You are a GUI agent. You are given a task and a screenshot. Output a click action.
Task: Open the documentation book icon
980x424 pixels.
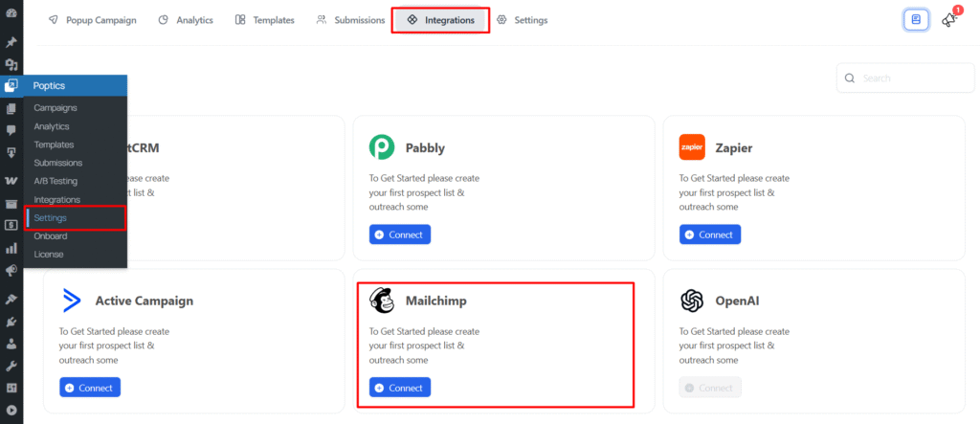pyautogui.click(x=916, y=19)
